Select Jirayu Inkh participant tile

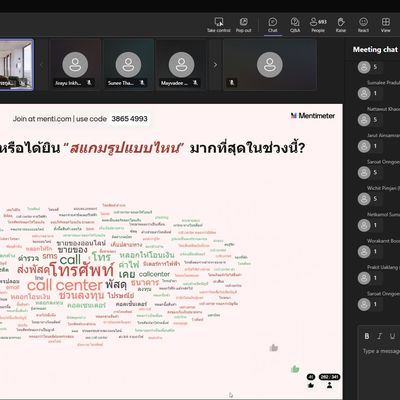tap(75, 64)
